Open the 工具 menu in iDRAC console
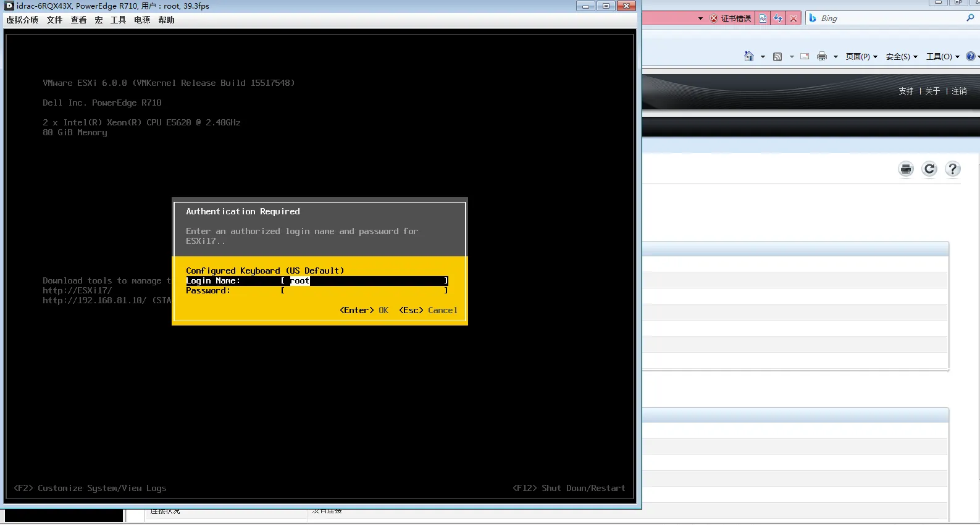The width and height of the screenshot is (980, 525). tap(118, 20)
